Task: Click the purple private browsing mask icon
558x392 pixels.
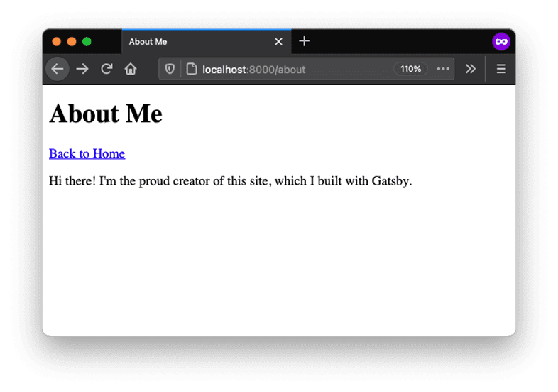Action: pos(501,42)
